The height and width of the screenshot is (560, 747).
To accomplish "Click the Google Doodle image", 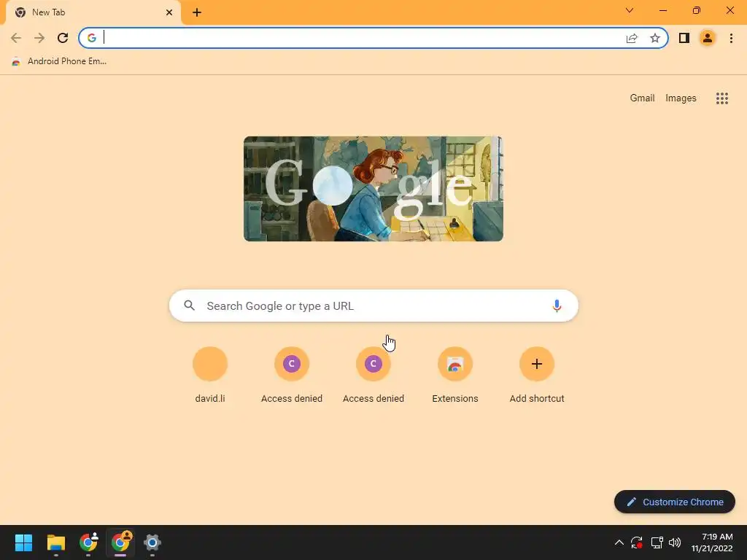I will pos(373,189).
